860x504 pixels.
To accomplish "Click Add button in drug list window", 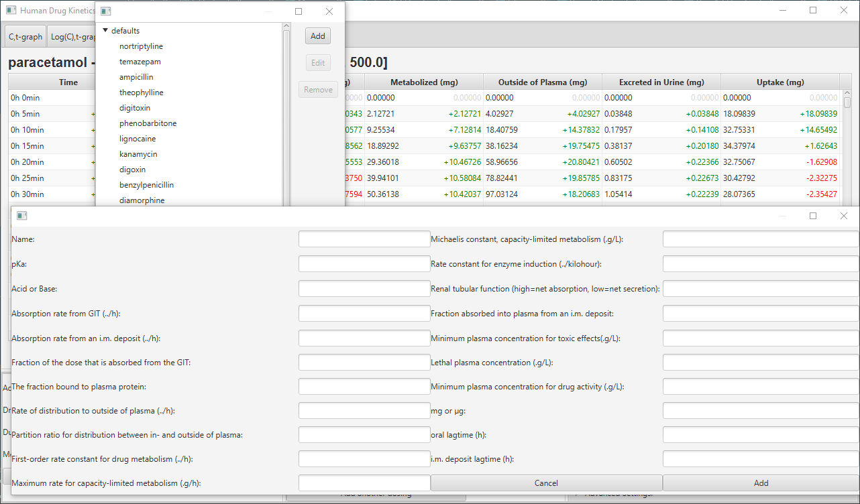I will (x=317, y=36).
